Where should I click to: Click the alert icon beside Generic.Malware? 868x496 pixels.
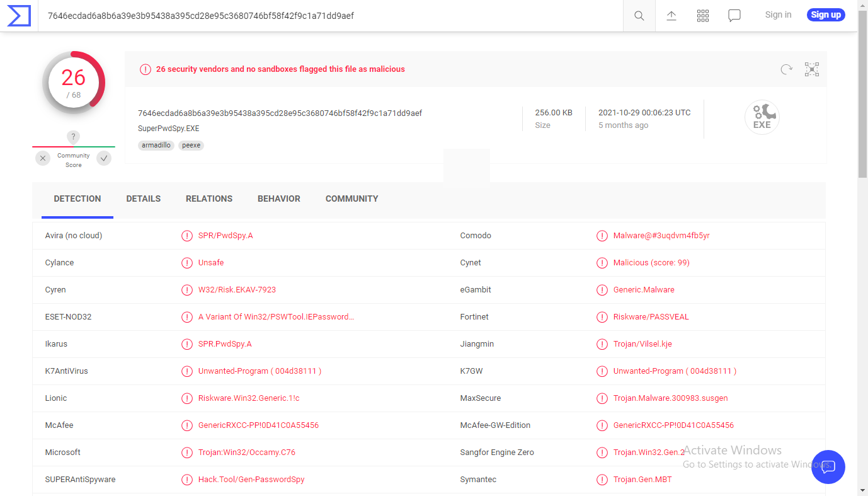pos(602,290)
